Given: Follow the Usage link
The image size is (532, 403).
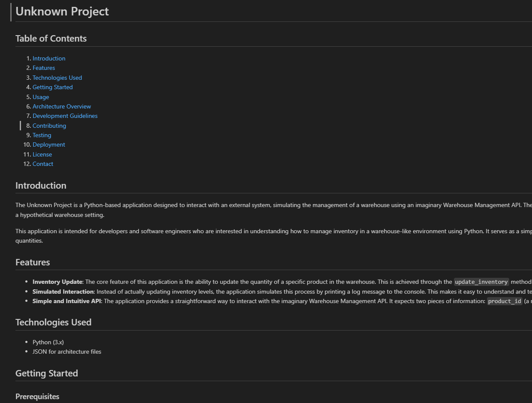Looking at the screenshot, I should click(x=41, y=97).
